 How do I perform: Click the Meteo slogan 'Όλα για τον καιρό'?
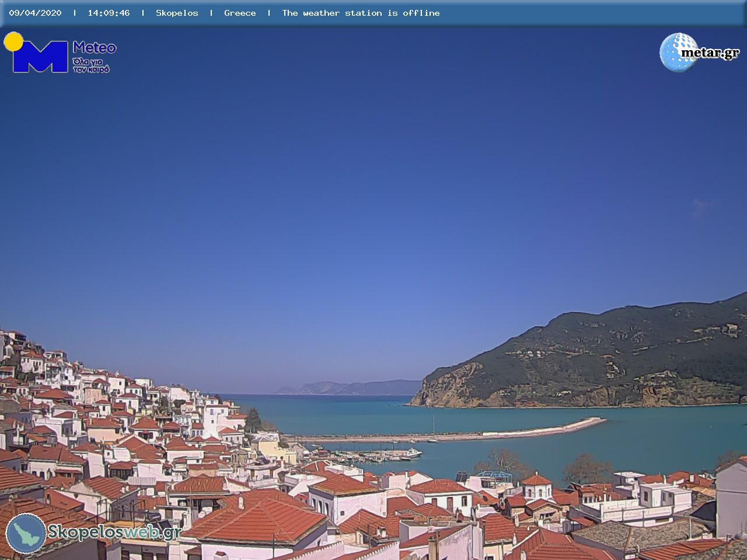(x=91, y=65)
